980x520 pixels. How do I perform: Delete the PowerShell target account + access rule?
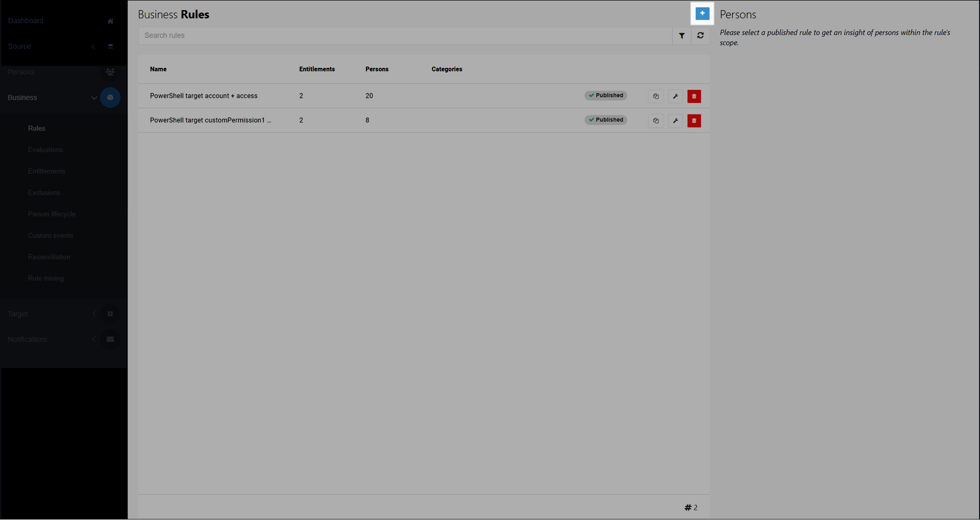(694, 96)
